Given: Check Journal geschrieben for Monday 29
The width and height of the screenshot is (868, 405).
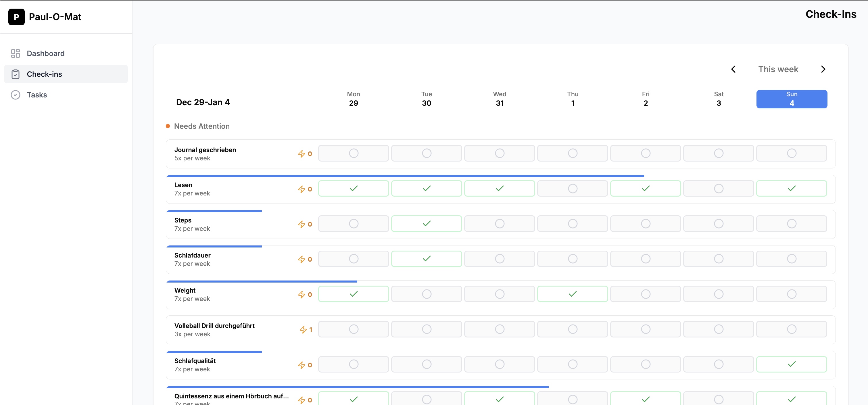Looking at the screenshot, I should pos(353,153).
